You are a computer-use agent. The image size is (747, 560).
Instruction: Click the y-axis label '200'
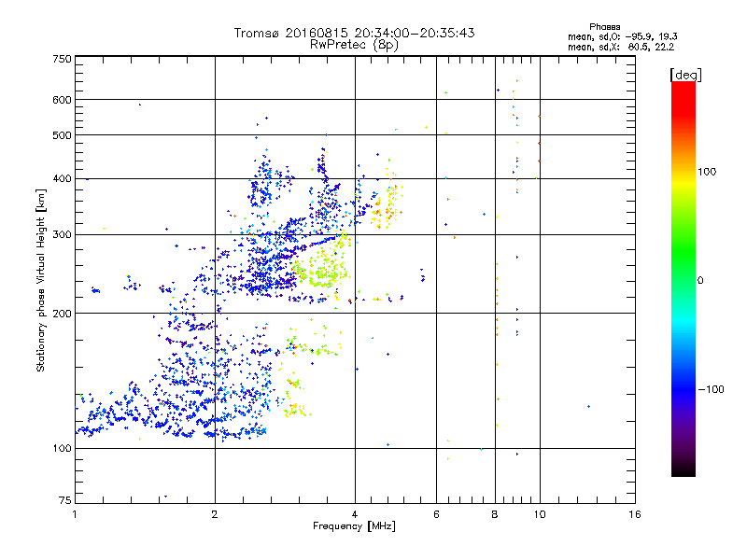(x=62, y=314)
